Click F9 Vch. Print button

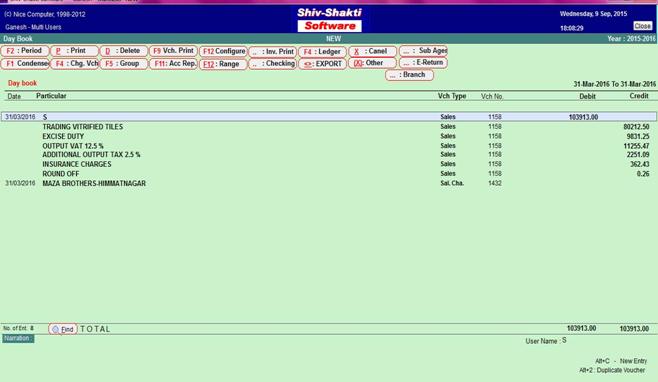173,51
